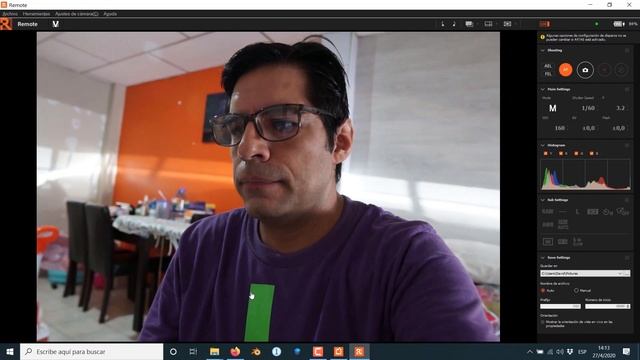Click the ISO 160 value

click(560, 128)
